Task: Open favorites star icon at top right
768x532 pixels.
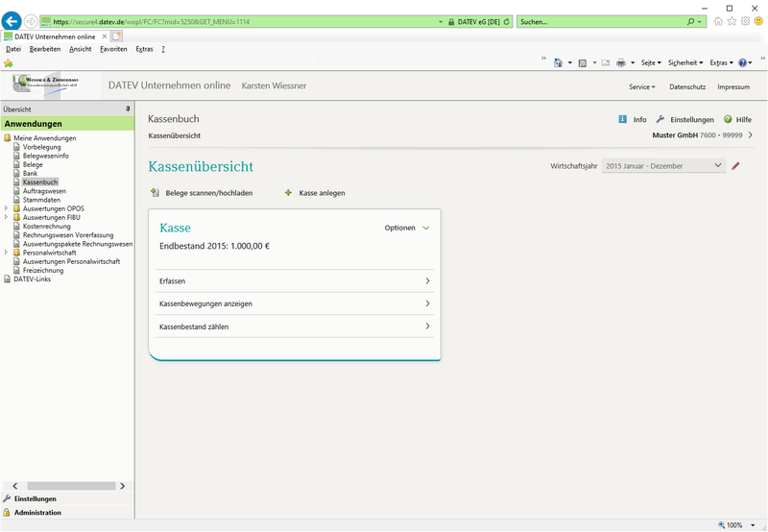Action: pyautogui.click(x=732, y=21)
